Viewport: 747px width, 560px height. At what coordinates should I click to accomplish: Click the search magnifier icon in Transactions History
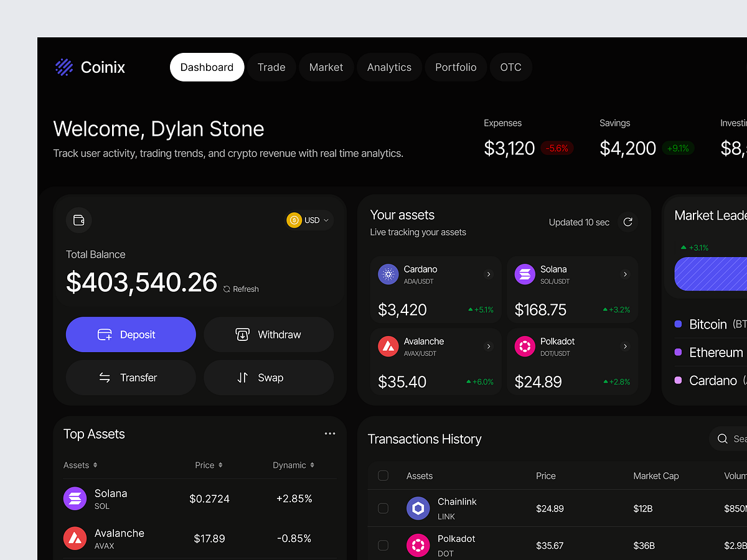point(723,439)
